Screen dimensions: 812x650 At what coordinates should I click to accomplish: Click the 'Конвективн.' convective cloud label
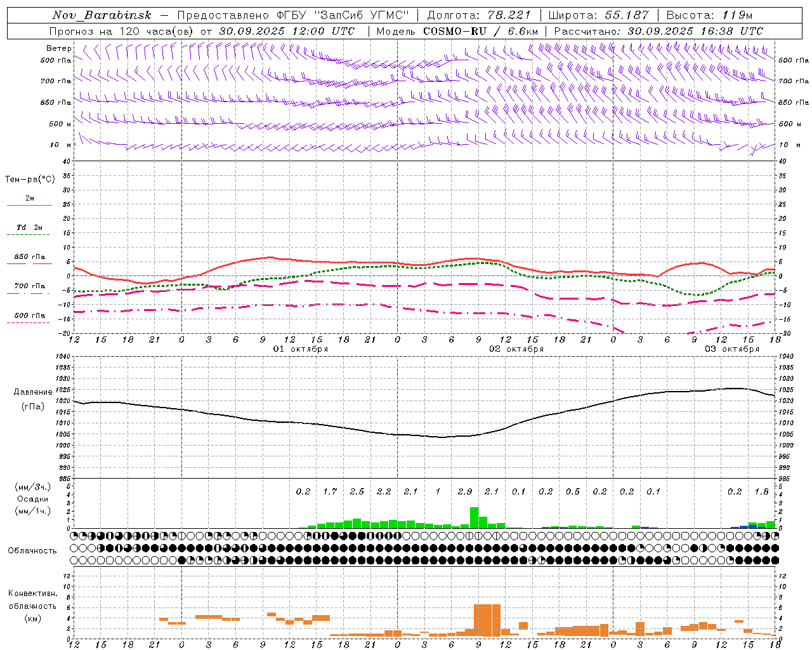pos(32,594)
